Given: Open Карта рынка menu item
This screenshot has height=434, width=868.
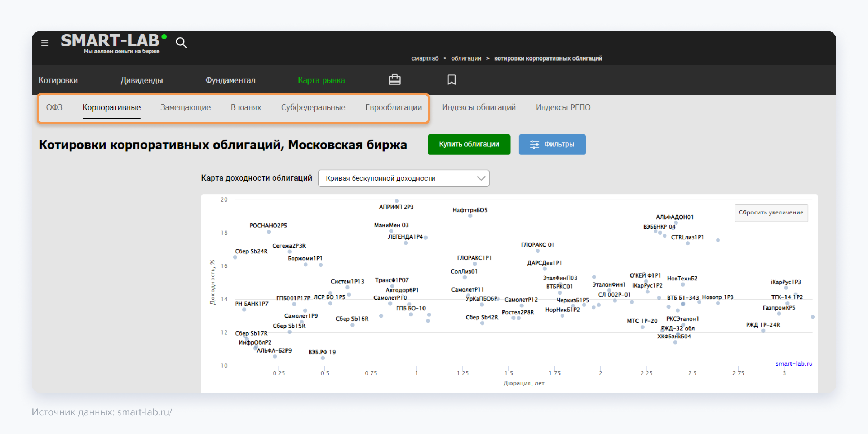Looking at the screenshot, I should click(x=321, y=80).
